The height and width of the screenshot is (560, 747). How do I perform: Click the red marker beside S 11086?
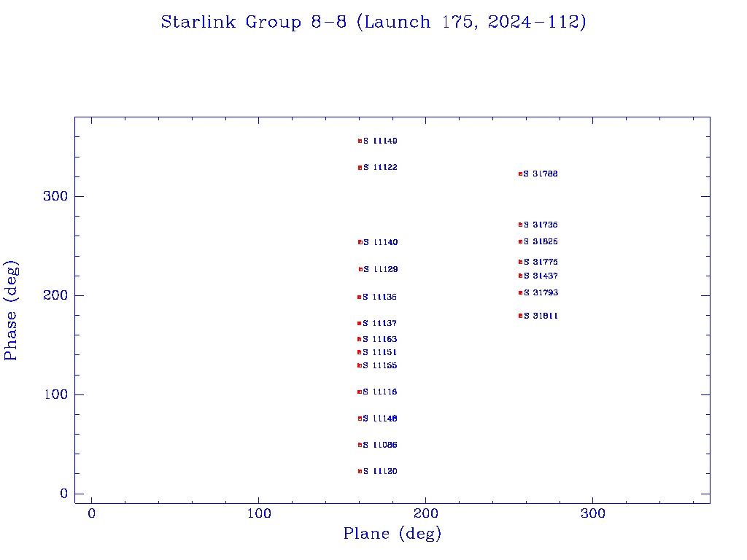360,445
